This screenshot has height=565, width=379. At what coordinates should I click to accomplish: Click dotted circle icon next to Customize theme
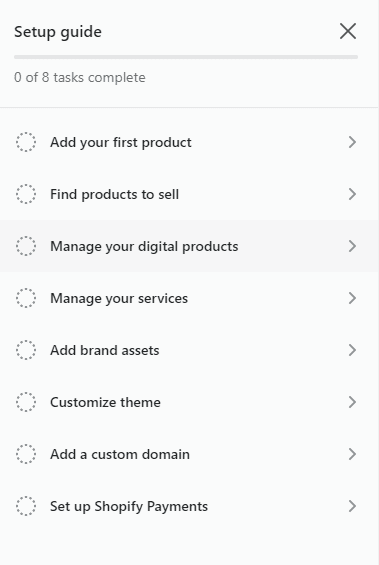(x=26, y=402)
